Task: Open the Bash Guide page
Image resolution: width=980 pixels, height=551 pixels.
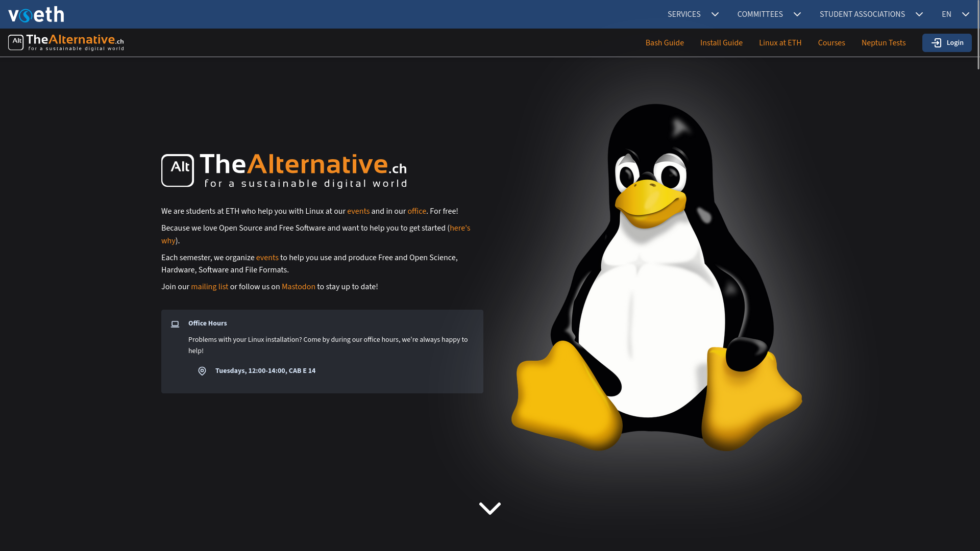Action: pyautogui.click(x=664, y=43)
